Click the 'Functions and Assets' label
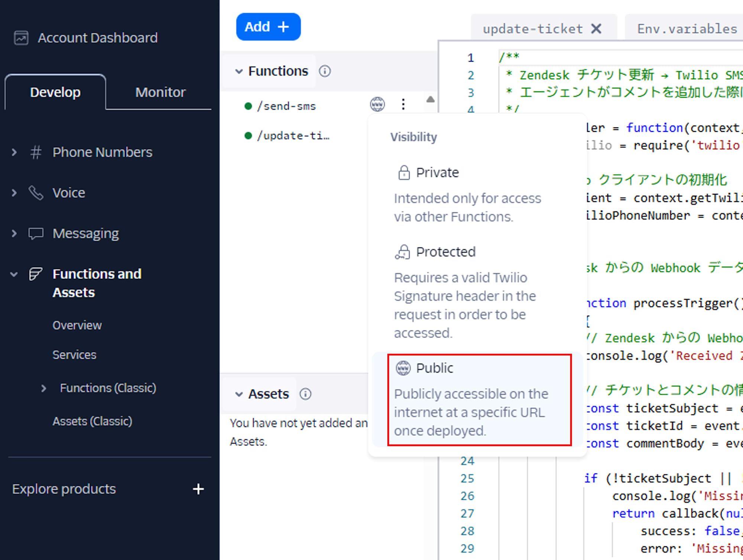Screen dimensions: 743x560 tap(97, 283)
